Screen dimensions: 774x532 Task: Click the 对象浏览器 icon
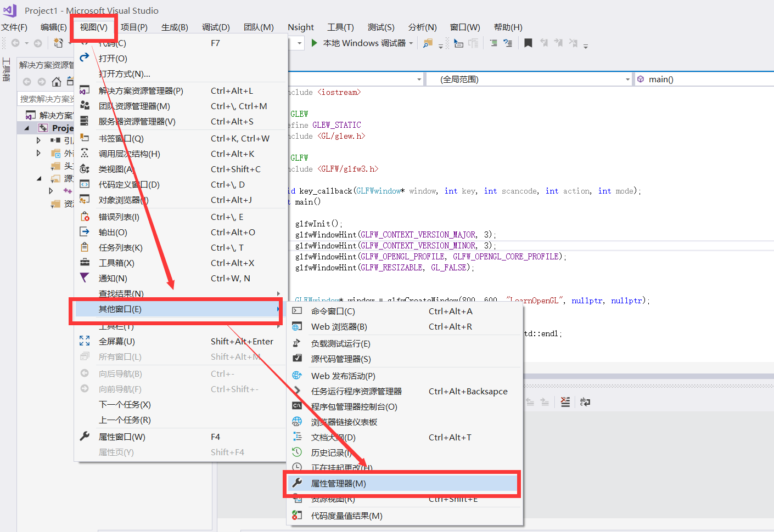pyautogui.click(x=85, y=199)
